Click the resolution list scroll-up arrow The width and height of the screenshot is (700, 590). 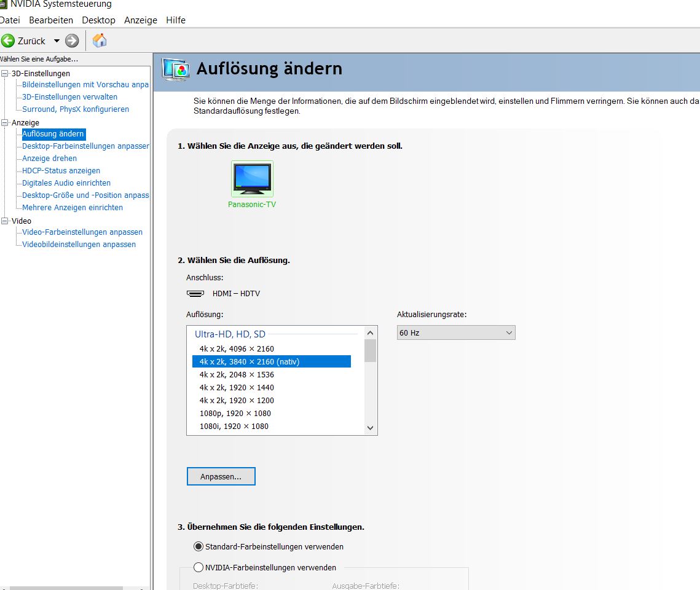pyautogui.click(x=370, y=333)
